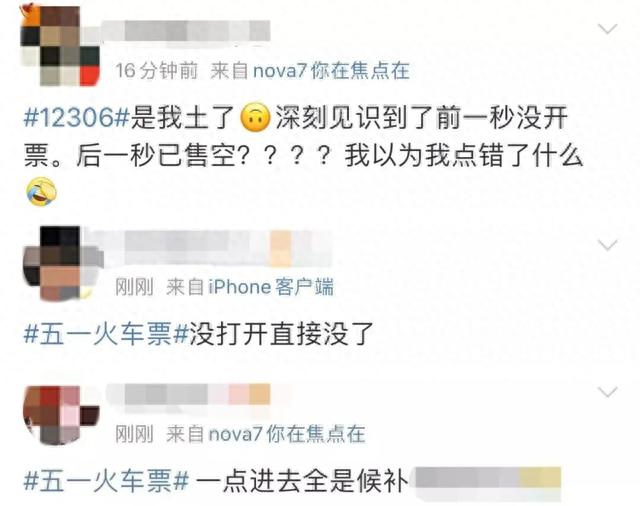Tap the laughing-crying emoji

[41, 191]
